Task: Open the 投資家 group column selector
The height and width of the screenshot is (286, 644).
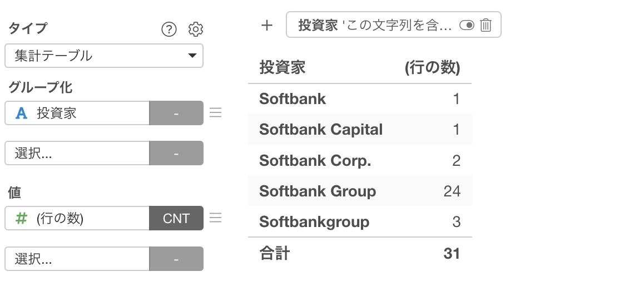Action: coord(77,113)
